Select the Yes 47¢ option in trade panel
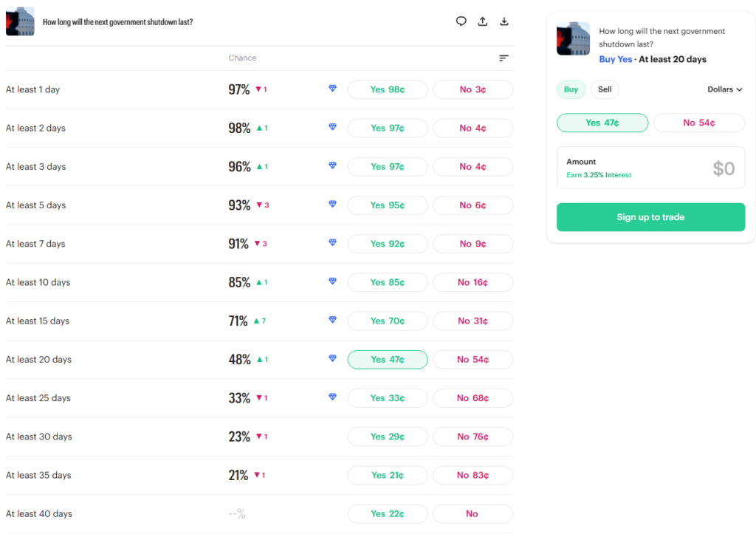Viewport: 756px width, 537px height. tap(602, 123)
